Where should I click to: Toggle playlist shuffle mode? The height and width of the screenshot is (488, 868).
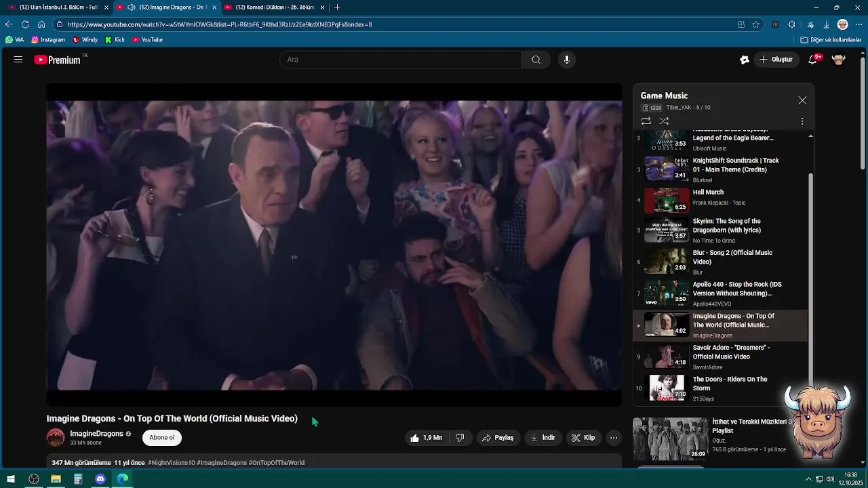click(664, 121)
